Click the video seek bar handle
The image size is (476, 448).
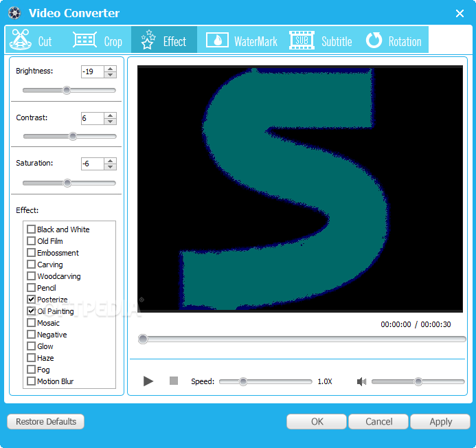[x=143, y=339]
